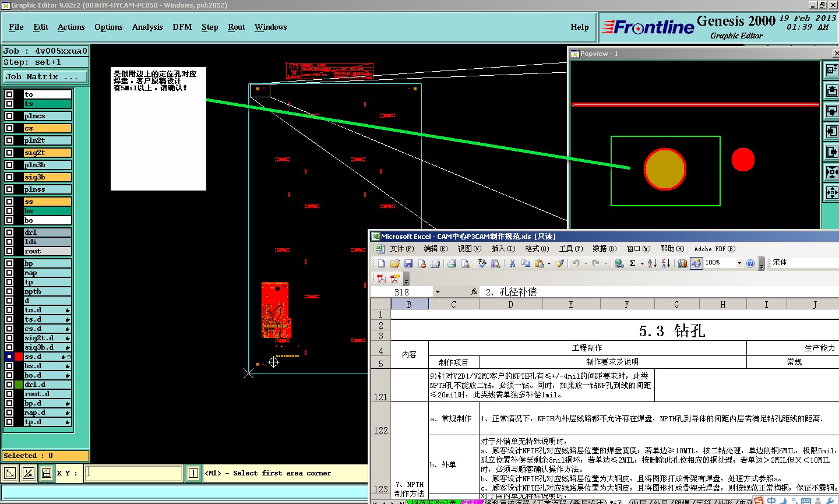
Task: Click Popview pan-right arrow icon
Action: (x=832, y=151)
